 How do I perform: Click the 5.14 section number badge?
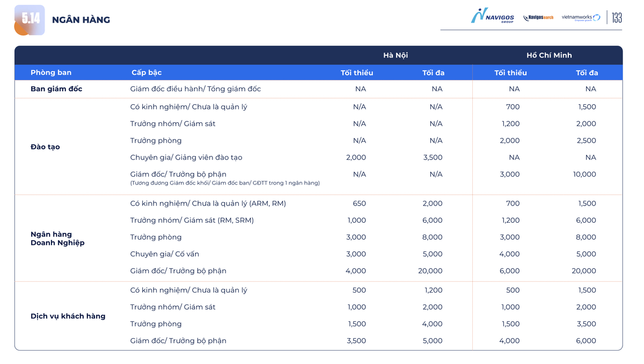click(30, 20)
